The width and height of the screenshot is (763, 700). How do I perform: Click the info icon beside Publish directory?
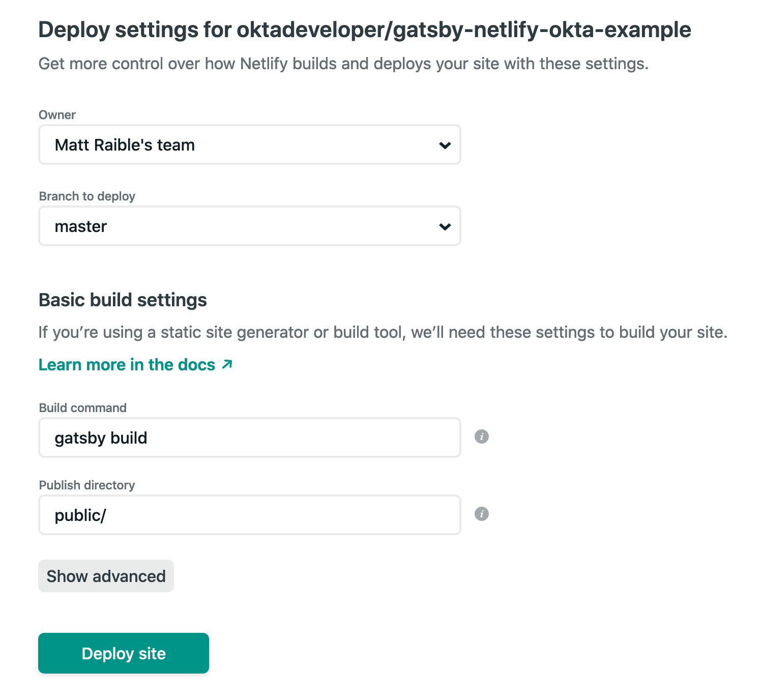pyautogui.click(x=481, y=514)
